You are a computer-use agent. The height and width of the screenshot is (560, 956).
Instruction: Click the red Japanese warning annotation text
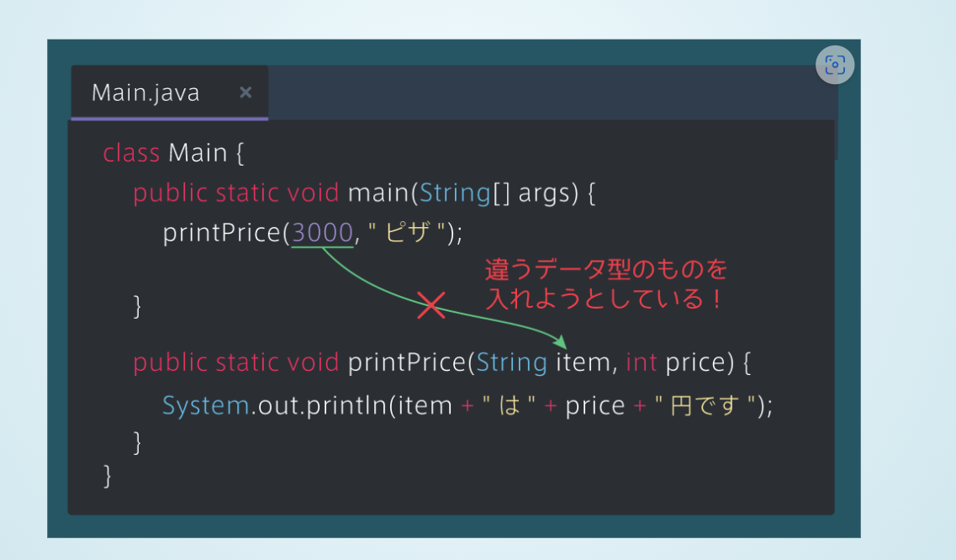605,284
